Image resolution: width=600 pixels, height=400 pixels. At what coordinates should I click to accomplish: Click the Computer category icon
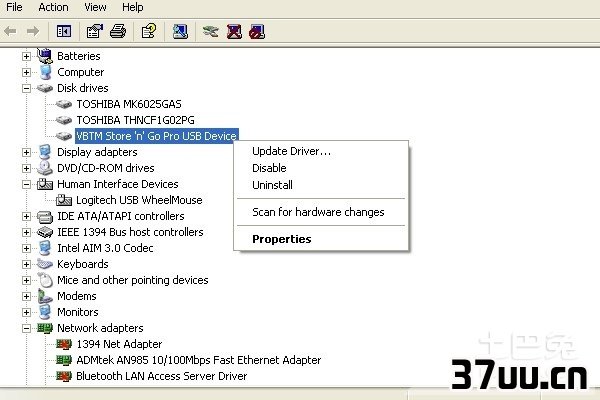pos(46,72)
